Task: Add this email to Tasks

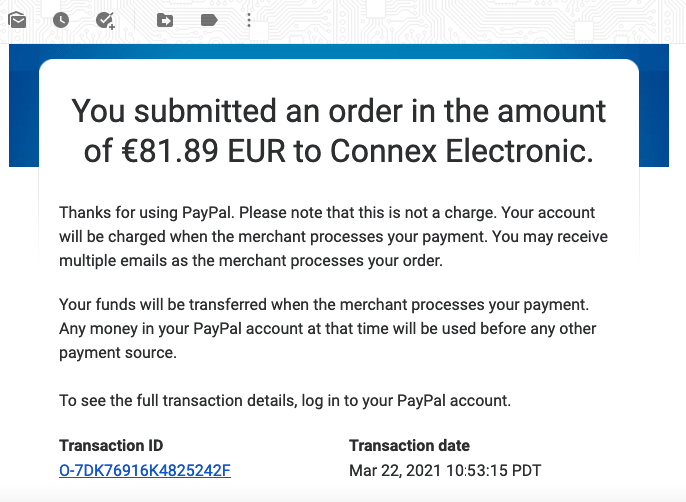Action: click(105, 20)
